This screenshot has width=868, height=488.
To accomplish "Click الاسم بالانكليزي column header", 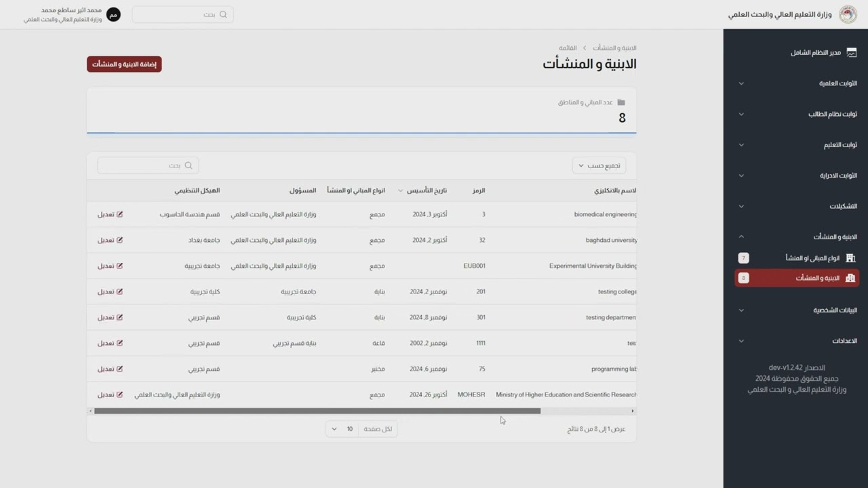I will click(x=614, y=191).
